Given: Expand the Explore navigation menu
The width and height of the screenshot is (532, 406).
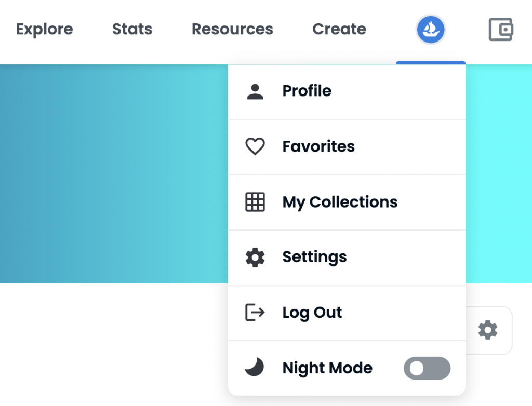Looking at the screenshot, I should tap(45, 30).
